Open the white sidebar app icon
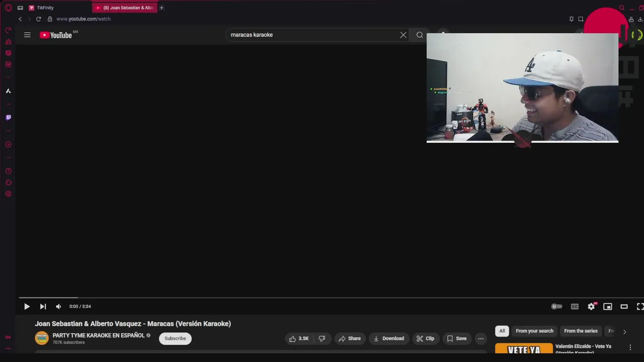644x362 pixels. click(8, 91)
